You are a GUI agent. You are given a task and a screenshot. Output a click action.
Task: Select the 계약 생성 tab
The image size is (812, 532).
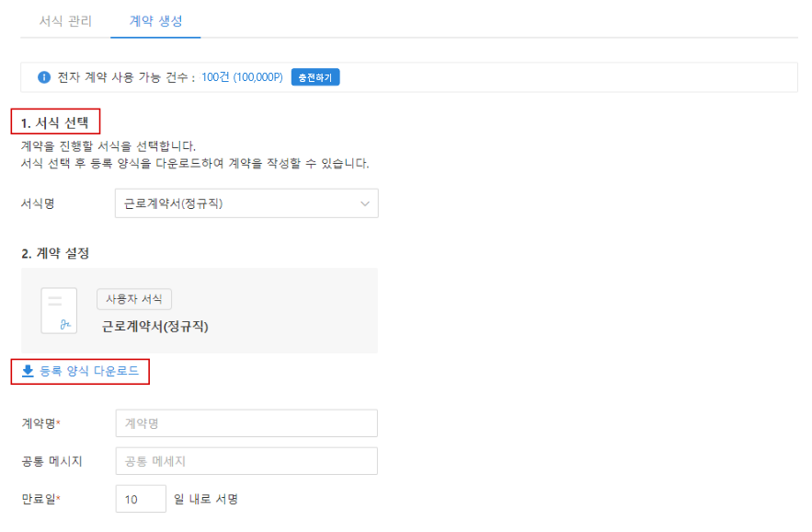[x=156, y=21]
